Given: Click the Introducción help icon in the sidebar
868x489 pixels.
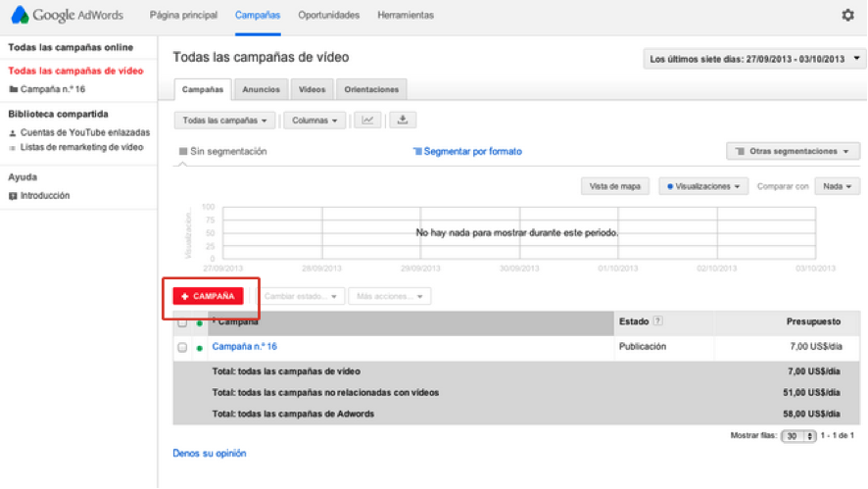Looking at the screenshot, I should [x=13, y=196].
